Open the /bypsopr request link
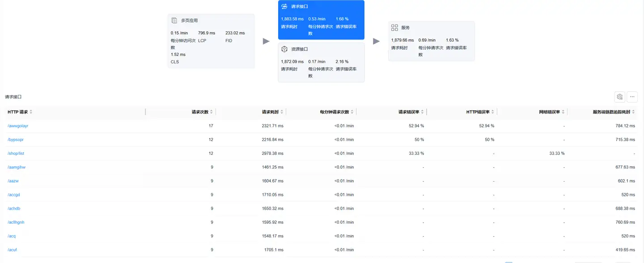This screenshot has height=263, width=644. point(16,140)
